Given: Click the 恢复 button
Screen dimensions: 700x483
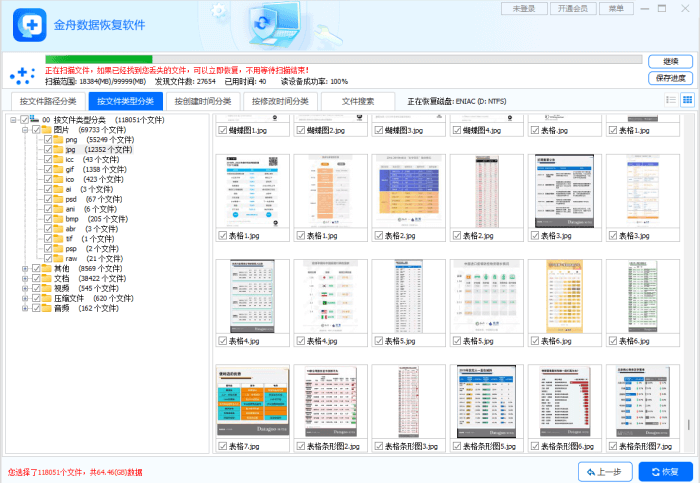Looking at the screenshot, I should pos(663,471).
